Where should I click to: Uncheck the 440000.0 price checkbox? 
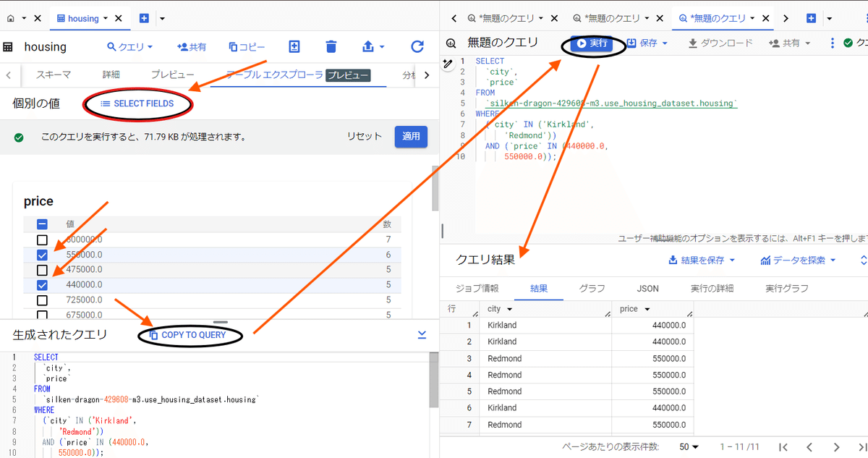(42, 285)
